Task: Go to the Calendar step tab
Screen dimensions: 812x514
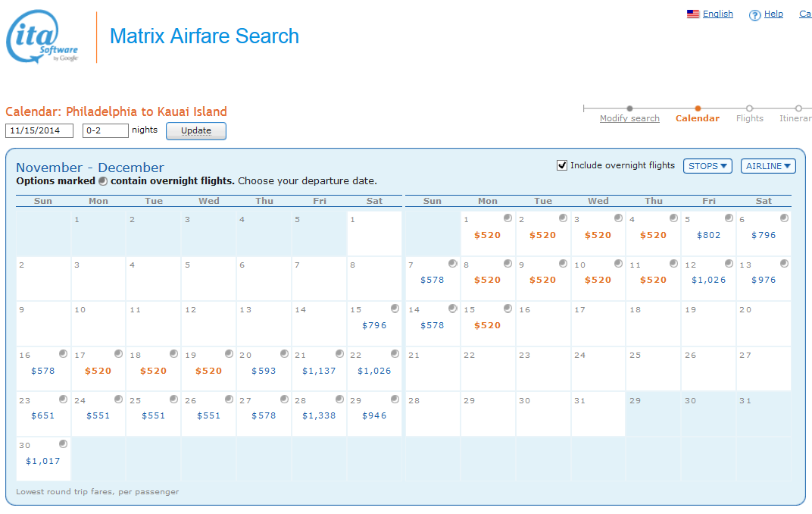Action: (697, 118)
